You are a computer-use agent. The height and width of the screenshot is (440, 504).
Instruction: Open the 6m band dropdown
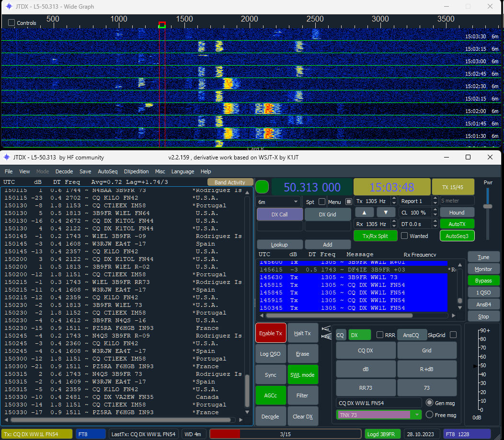278,202
